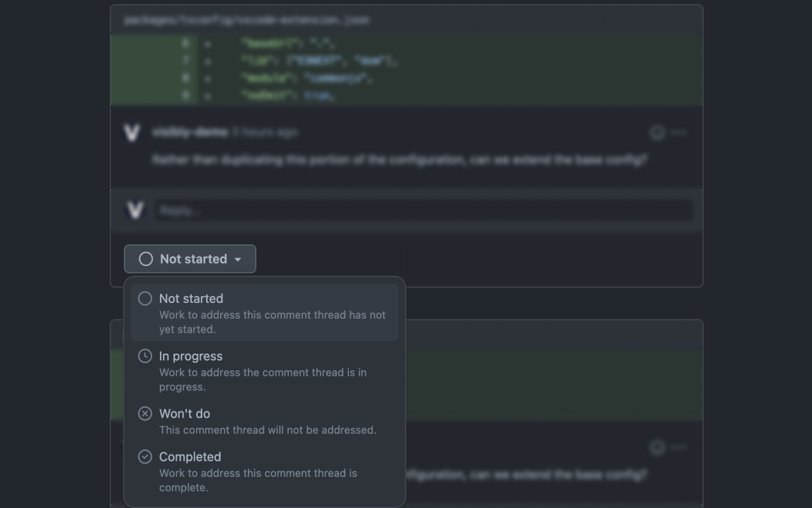Click 'Work to address this comment thread has not yet started.'
The image size is (812, 508).
point(272,322)
